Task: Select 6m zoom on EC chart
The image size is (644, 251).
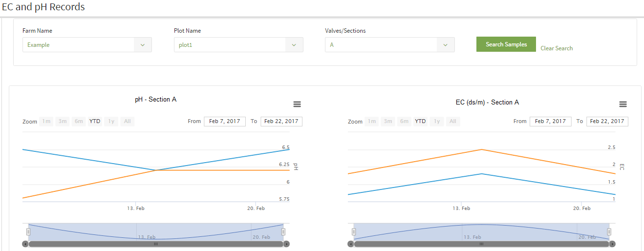Action: 404,122
